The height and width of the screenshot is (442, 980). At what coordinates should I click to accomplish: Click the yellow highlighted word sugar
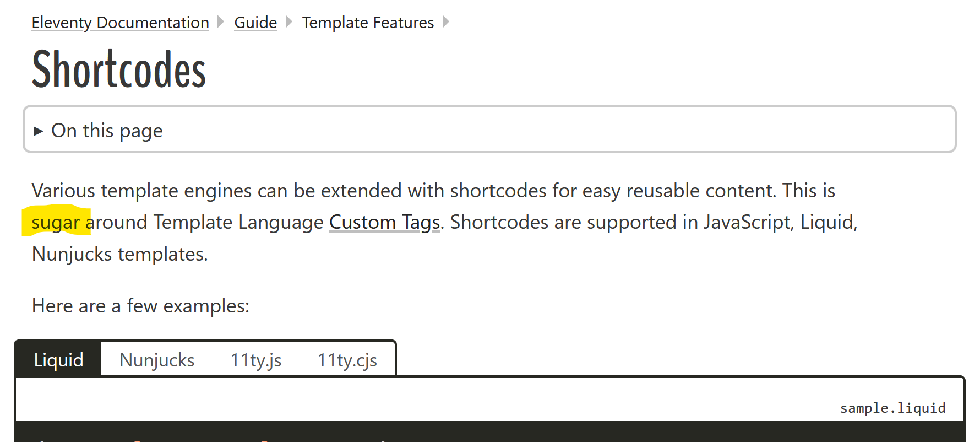coord(56,222)
